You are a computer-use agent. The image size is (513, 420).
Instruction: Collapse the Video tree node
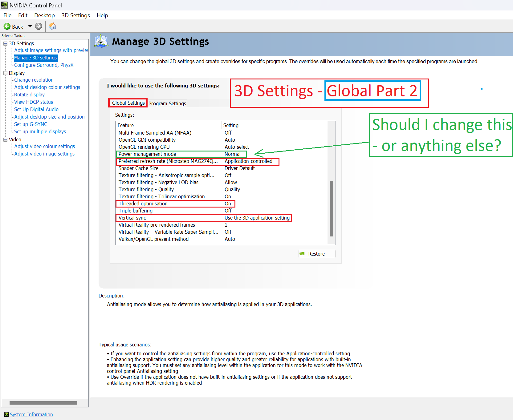[5, 139]
